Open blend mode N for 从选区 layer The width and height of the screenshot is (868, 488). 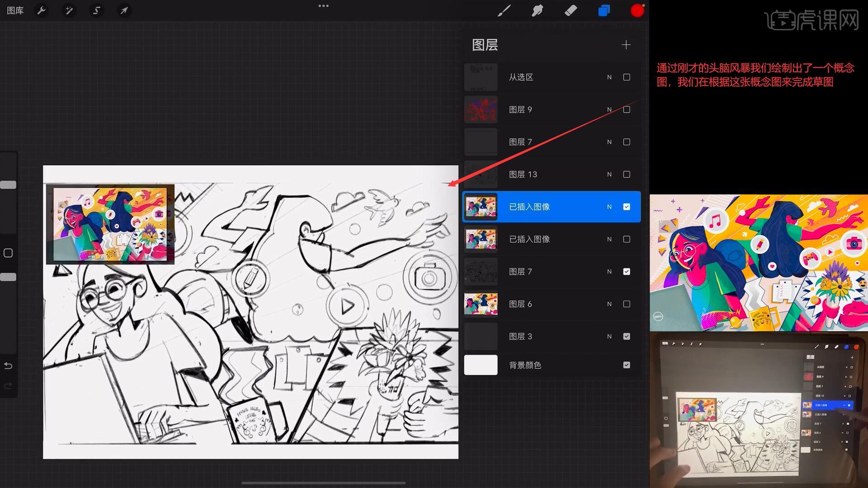(x=609, y=77)
